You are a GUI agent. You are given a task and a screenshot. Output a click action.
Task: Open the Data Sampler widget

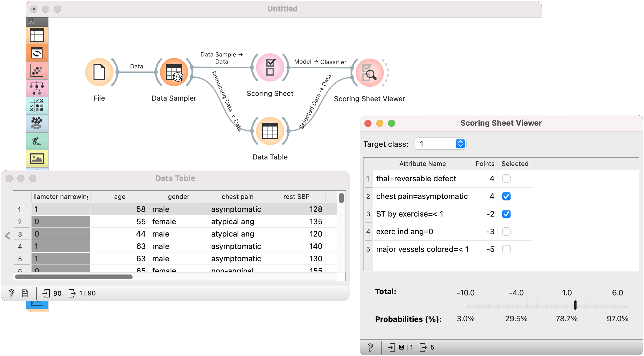[174, 72]
